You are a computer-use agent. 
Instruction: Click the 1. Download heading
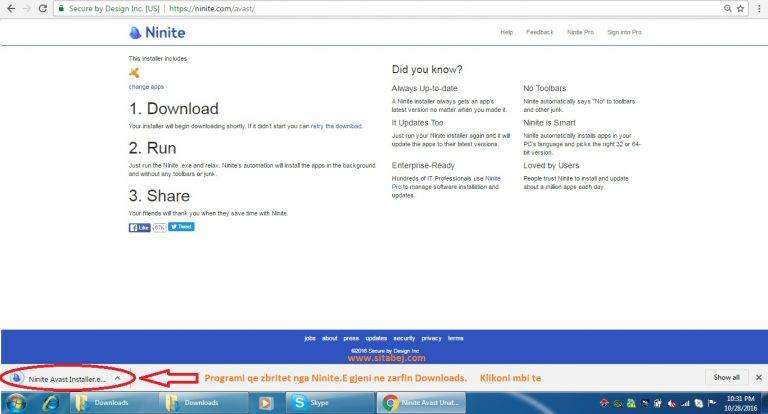pos(174,109)
